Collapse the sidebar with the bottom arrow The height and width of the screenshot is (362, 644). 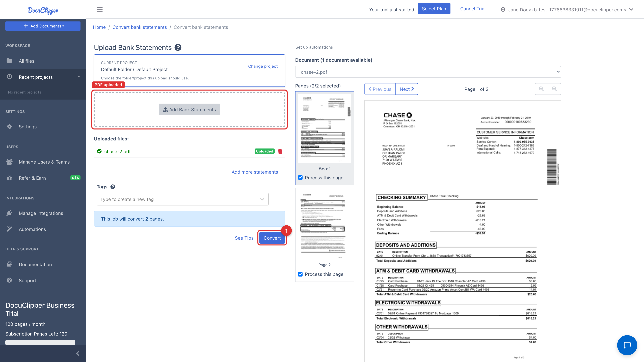point(77,353)
